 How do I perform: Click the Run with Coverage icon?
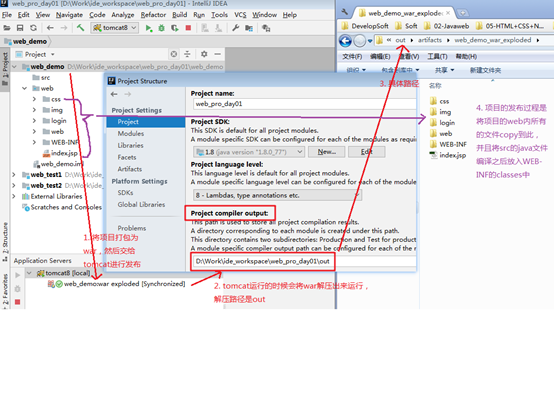(175, 28)
